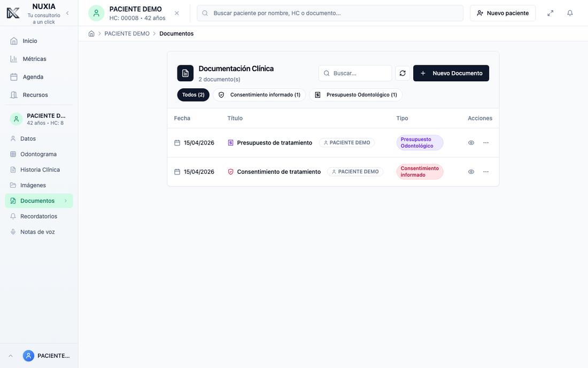The height and width of the screenshot is (368, 588).
Task: Click the Nuevo paciente button
Action: coord(502,13)
